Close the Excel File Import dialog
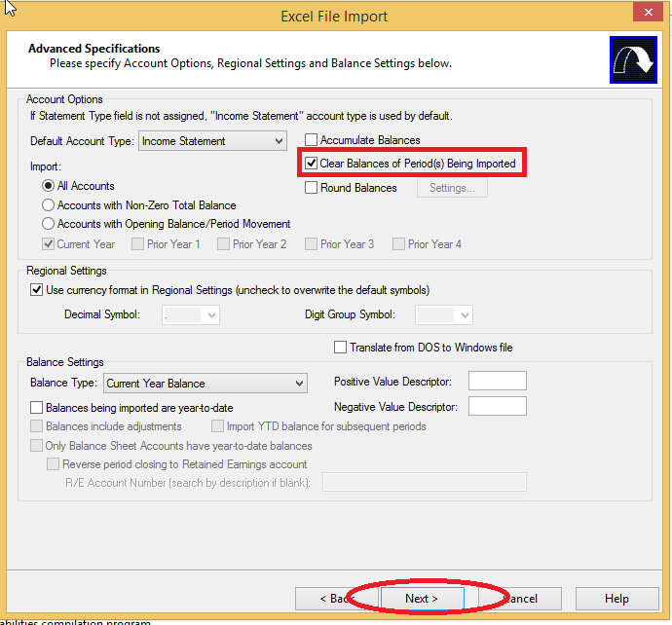 pyautogui.click(x=646, y=14)
